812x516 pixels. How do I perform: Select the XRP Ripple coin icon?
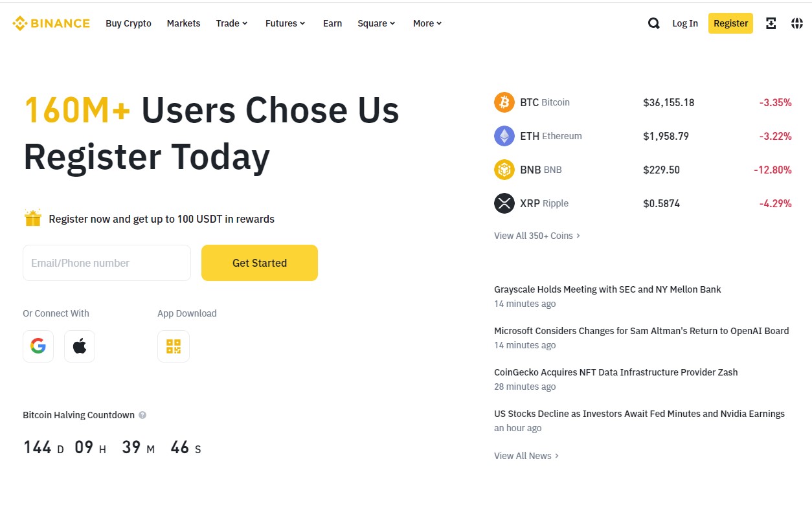tap(504, 203)
